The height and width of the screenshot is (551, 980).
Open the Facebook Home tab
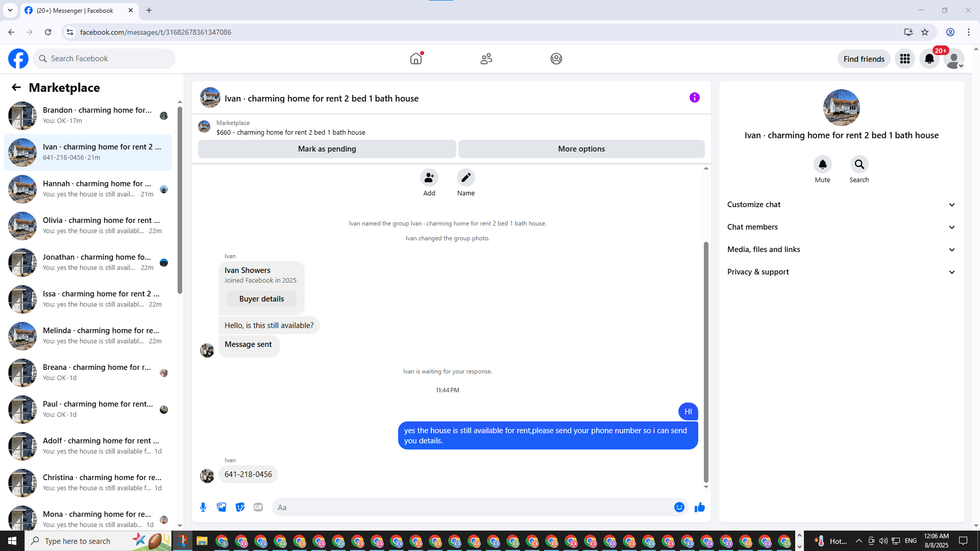click(416, 59)
